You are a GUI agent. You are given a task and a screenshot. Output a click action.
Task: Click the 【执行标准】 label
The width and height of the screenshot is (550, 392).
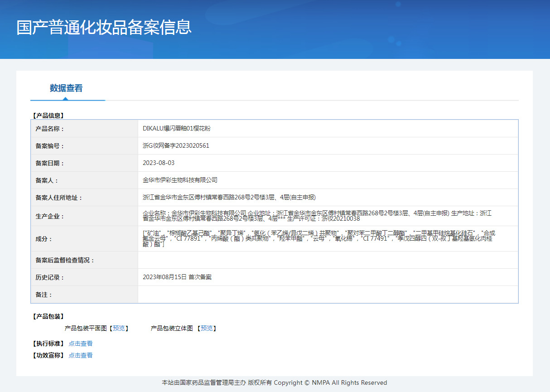click(48, 344)
